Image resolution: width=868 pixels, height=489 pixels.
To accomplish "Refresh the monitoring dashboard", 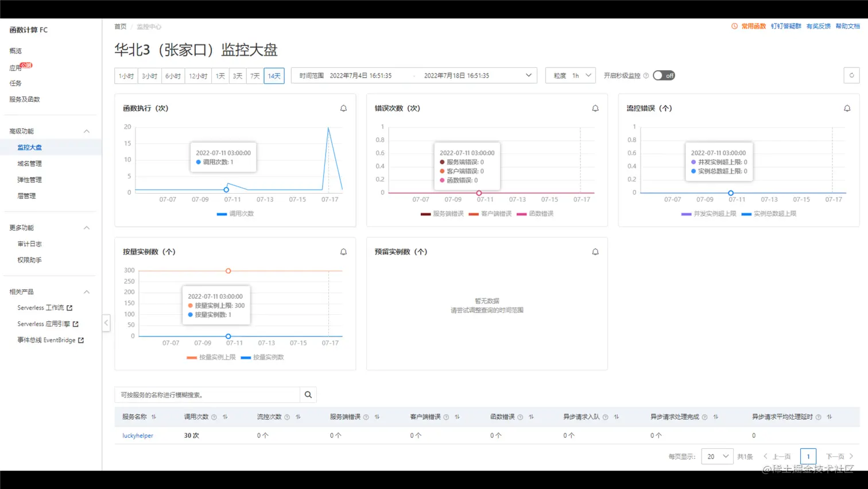I will pos(851,75).
